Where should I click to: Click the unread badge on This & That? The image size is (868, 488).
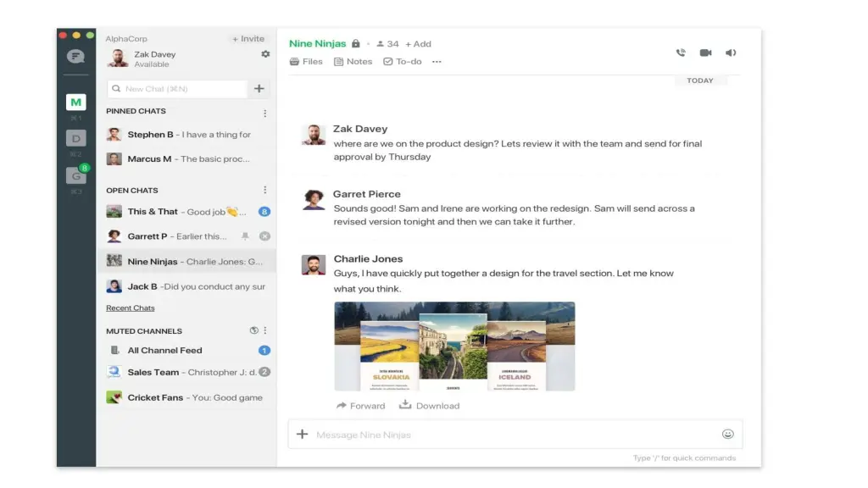point(264,211)
